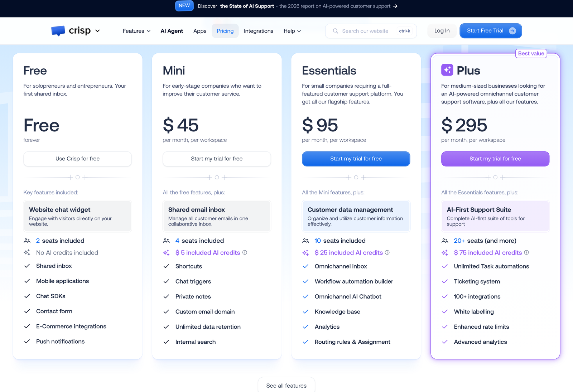Click checkmark next to Ticketing system
The width and height of the screenshot is (573, 392).
coord(445,281)
